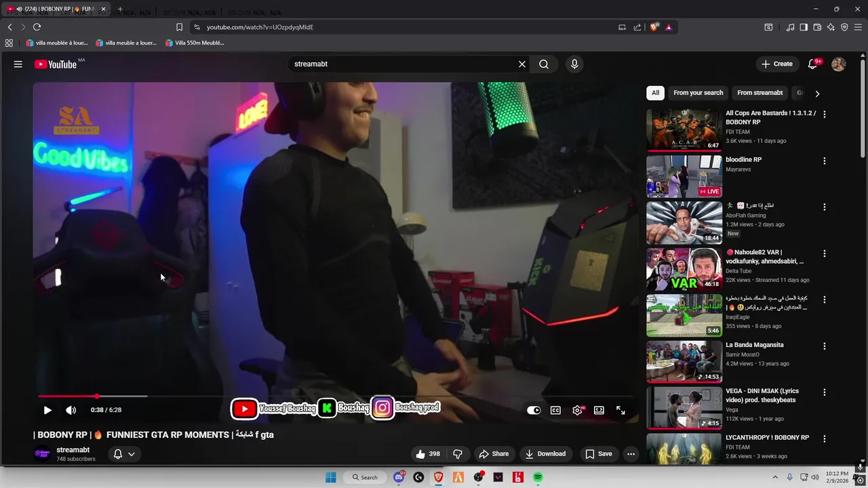868x488 pixels.
Task: Open LYCANTHROPY BOBONY RP video title
Action: (x=767, y=438)
